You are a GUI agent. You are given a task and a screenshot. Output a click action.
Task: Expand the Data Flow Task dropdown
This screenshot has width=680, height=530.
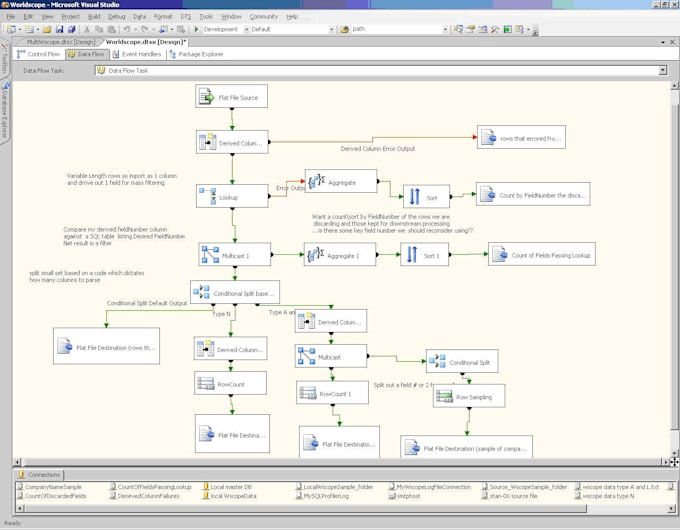pyautogui.click(x=662, y=71)
